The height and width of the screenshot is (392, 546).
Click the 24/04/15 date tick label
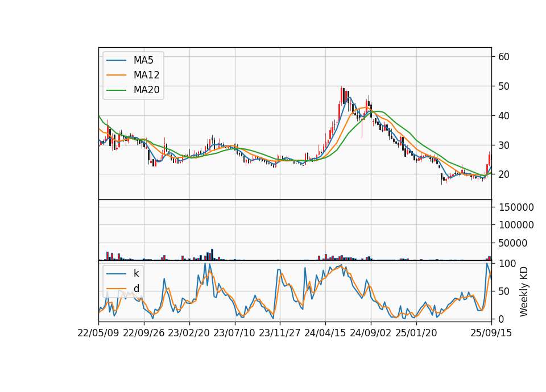[x=325, y=333]
